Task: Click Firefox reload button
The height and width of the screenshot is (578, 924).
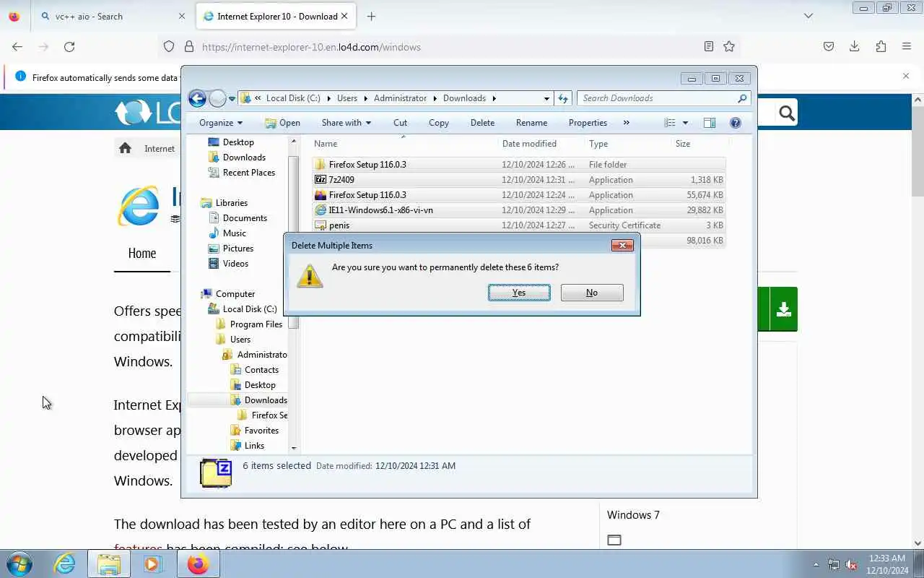Action: coord(69,47)
